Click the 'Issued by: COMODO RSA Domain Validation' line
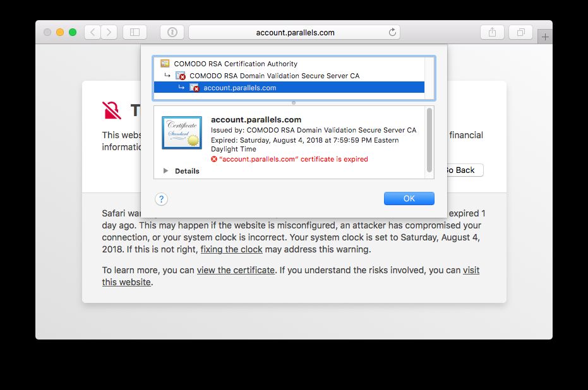Viewport: 588px width, 390px height. tap(313, 130)
